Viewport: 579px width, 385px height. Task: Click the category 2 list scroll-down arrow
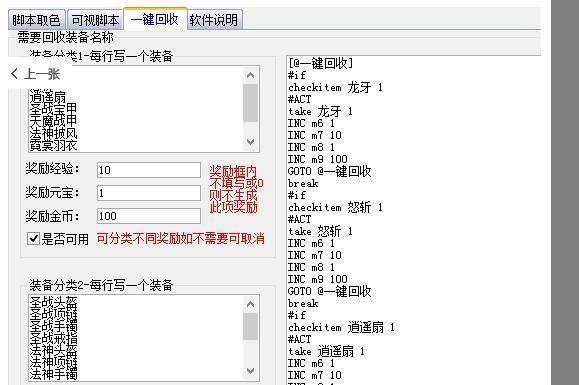click(250, 371)
